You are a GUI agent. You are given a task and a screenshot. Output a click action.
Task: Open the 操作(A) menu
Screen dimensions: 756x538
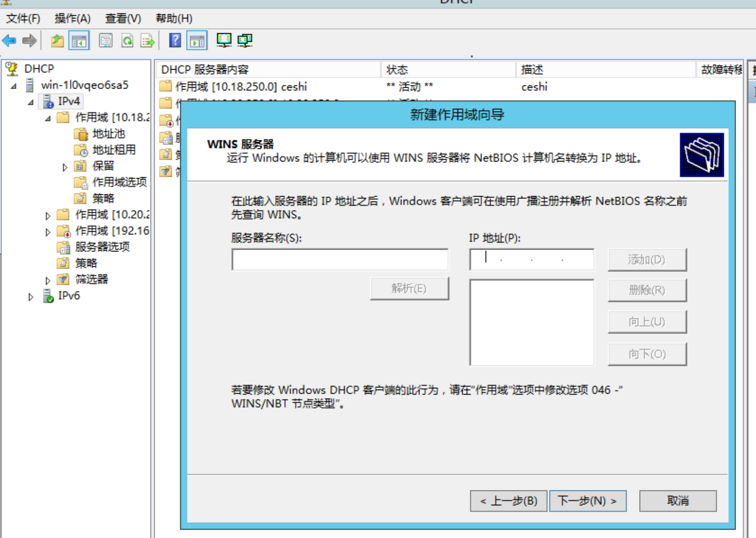(73, 18)
